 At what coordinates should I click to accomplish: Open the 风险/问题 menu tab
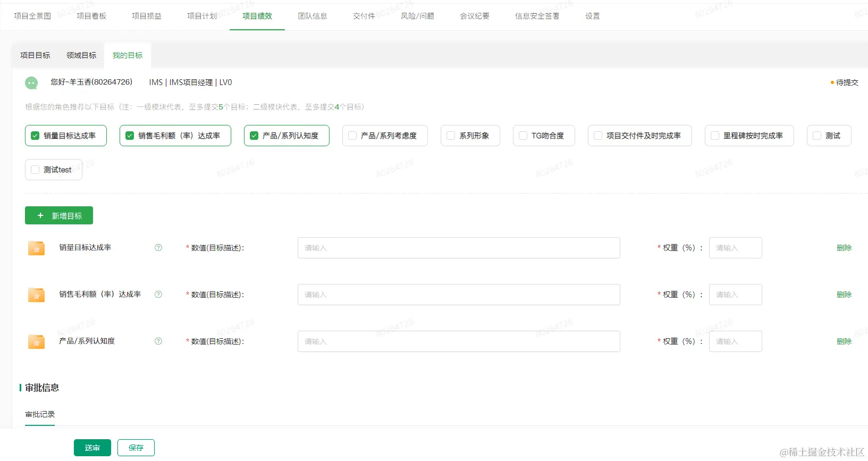[417, 16]
